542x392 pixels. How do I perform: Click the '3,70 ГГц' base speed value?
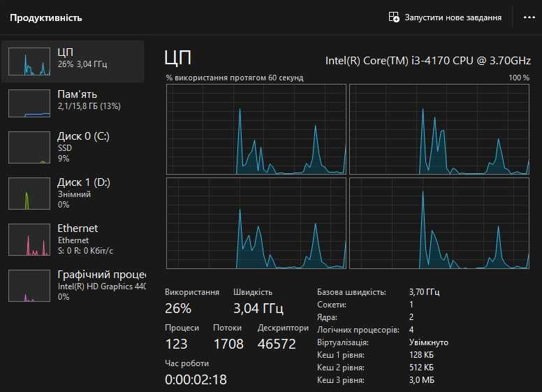[425, 292]
